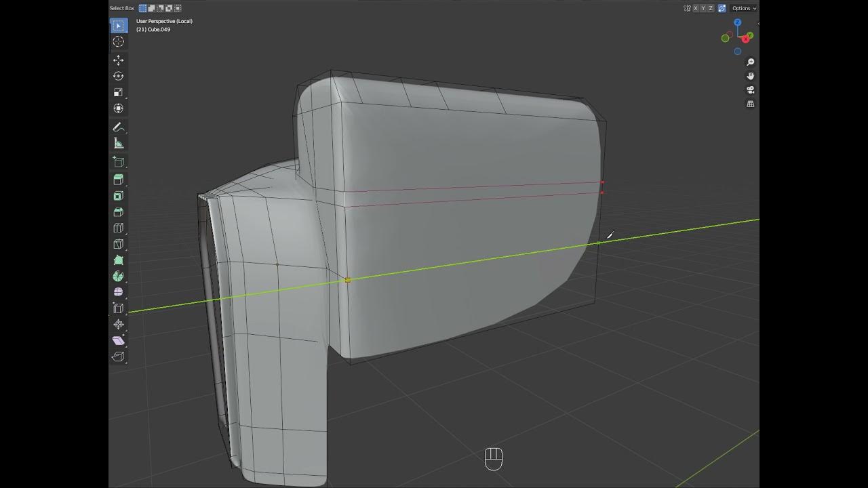The height and width of the screenshot is (488, 868).
Task: Set selection mode to Extend
Action: (152, 8)
